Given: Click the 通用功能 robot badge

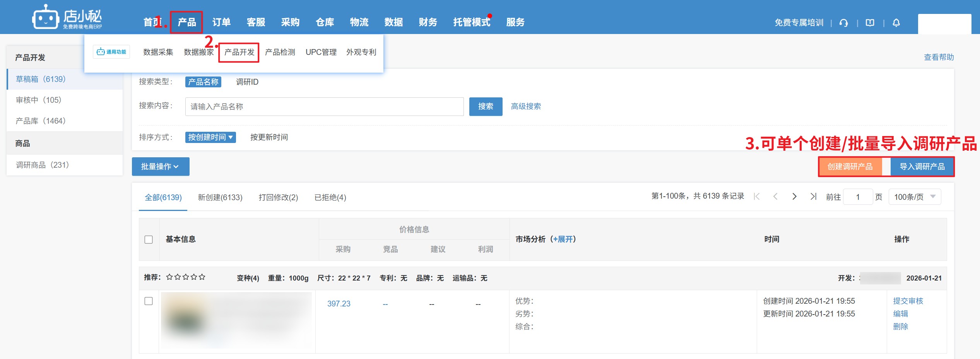Looking at the screenshot, I should coord(111,52).
